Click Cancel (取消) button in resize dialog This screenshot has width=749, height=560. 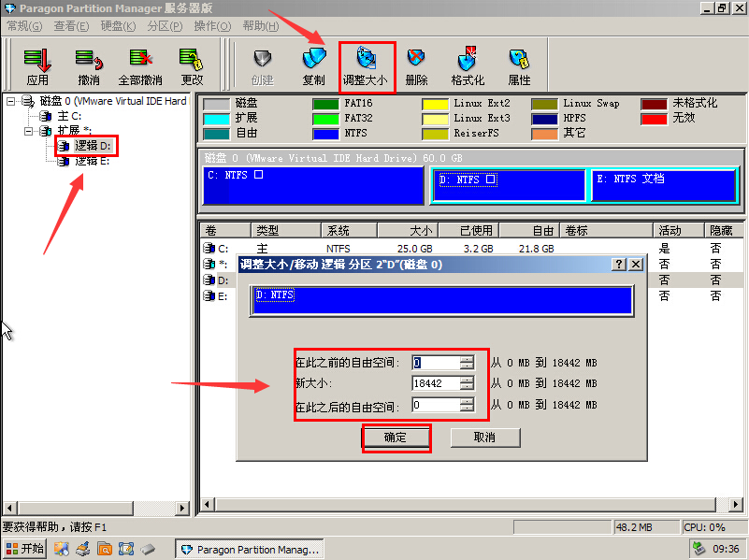[485, 438]
